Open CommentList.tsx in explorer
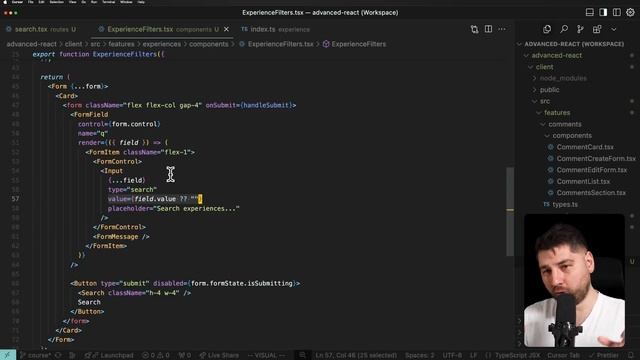The image size is (640, 360). pyautogui.click(x=583, y=181)
